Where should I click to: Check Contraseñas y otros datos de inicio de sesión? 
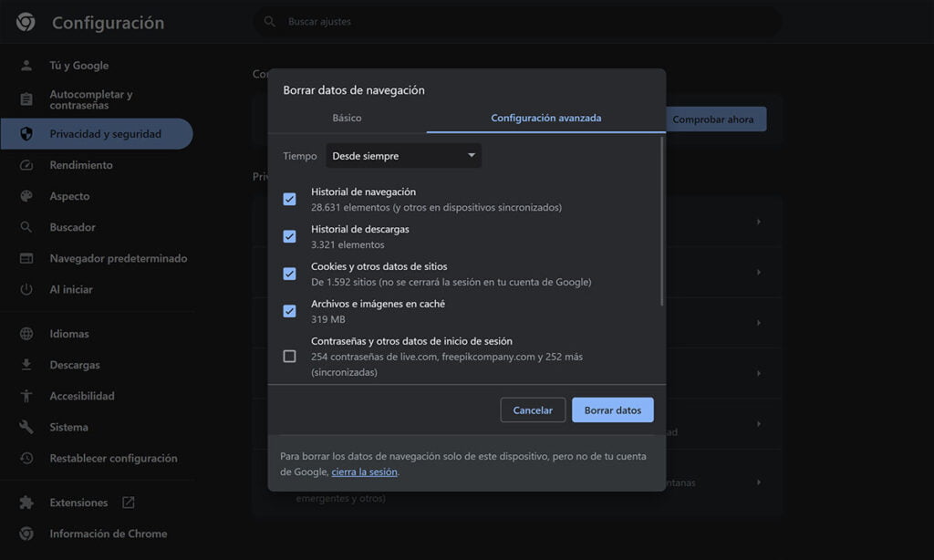(x=289, y=357)
